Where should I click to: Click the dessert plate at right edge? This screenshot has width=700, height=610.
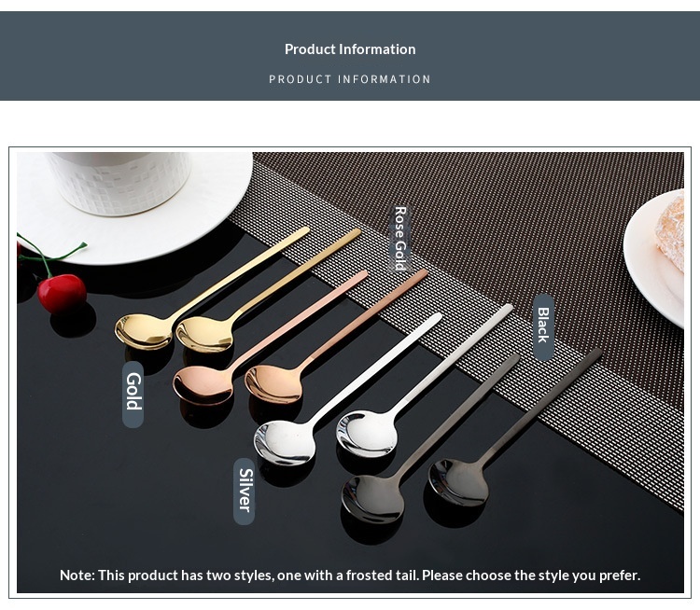tap(654, 258)
